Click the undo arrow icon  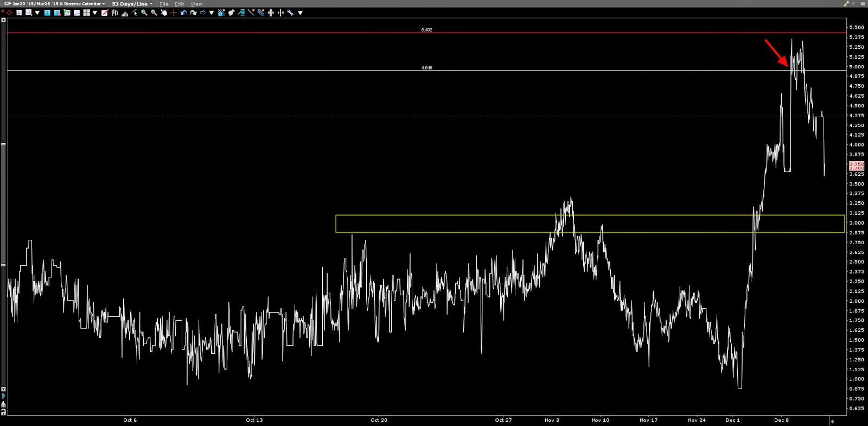(x=183, y=12)
